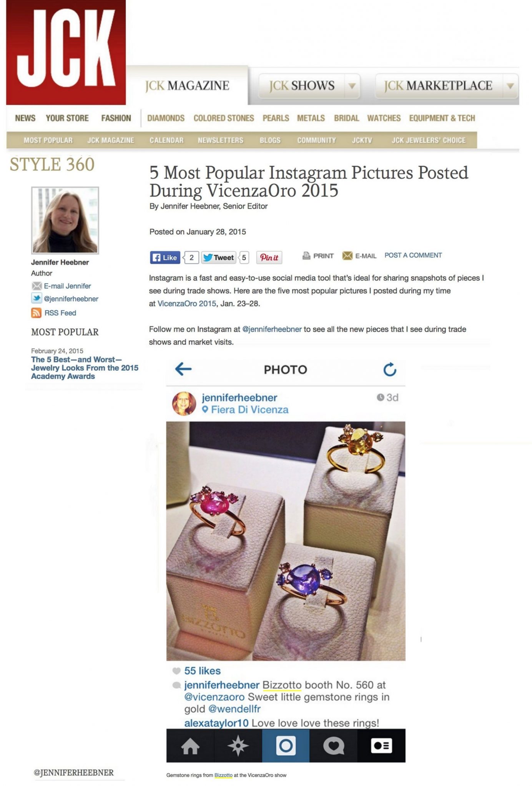Tap the Instagram explore star icon
The width and height of the screenshot is (532, 786).
238,746
